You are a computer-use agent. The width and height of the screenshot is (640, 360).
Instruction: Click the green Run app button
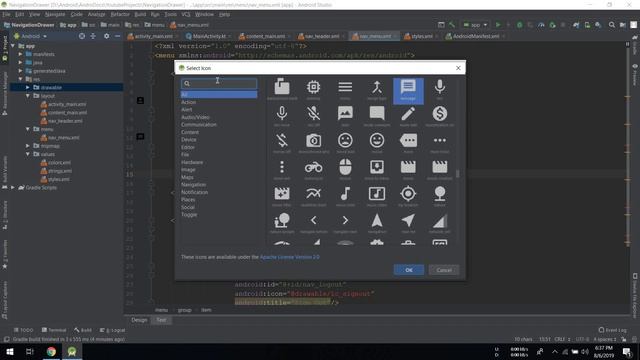(498, 25)
